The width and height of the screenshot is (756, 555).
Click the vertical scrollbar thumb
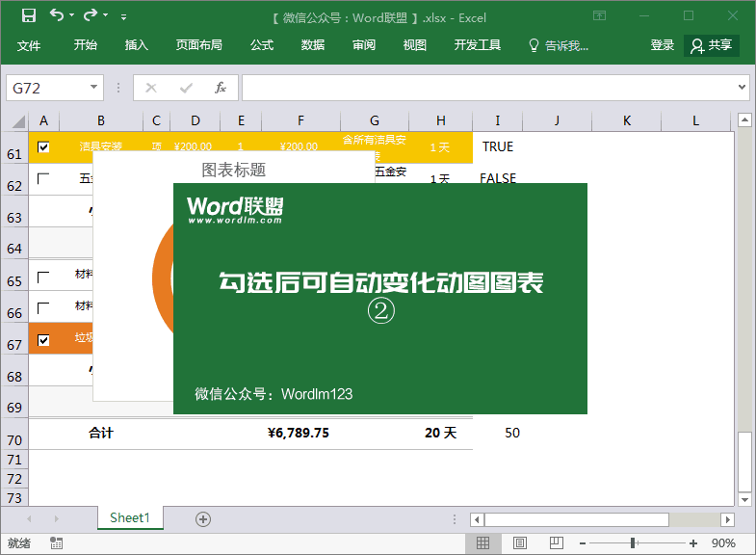point(744,462)
